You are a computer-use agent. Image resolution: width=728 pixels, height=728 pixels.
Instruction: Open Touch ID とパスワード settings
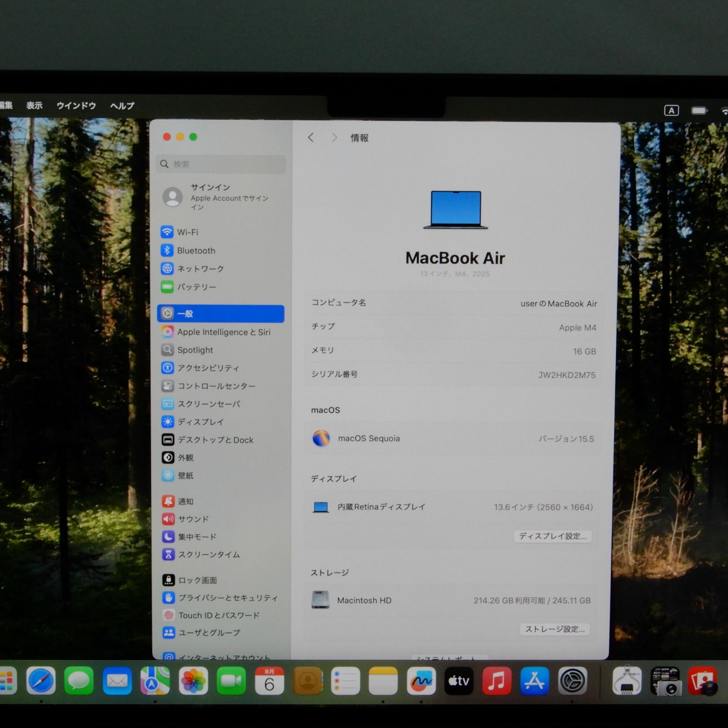coord(221,615)
